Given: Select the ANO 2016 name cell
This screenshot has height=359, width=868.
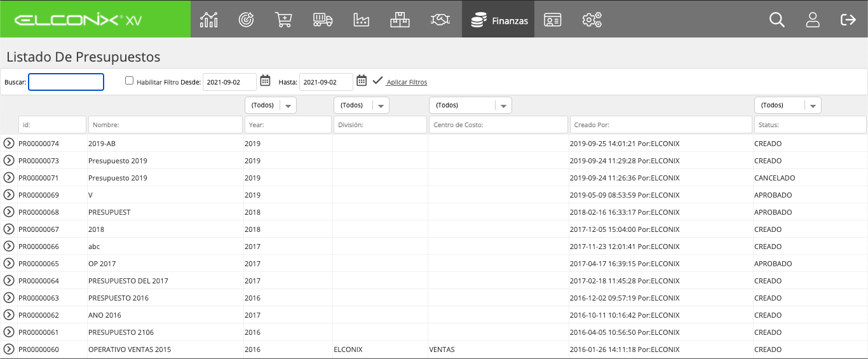Looking at the screenshot, I should [105, 315].
